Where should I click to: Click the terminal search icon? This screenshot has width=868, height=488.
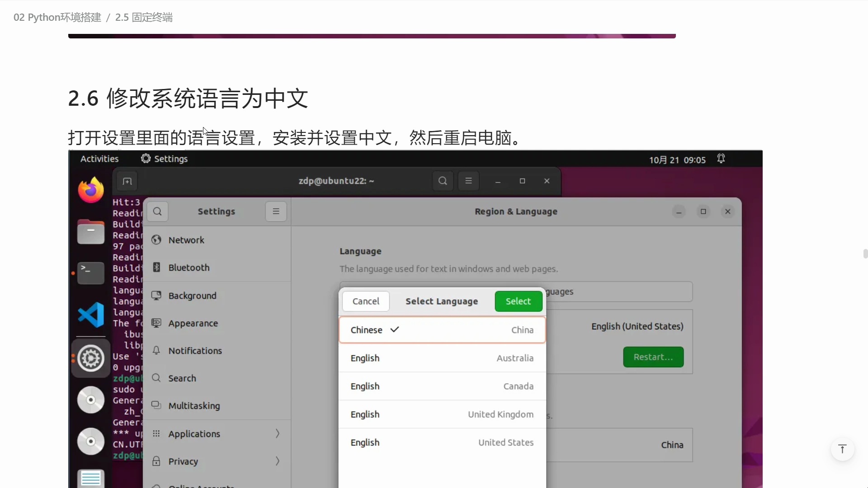point(443,181)
